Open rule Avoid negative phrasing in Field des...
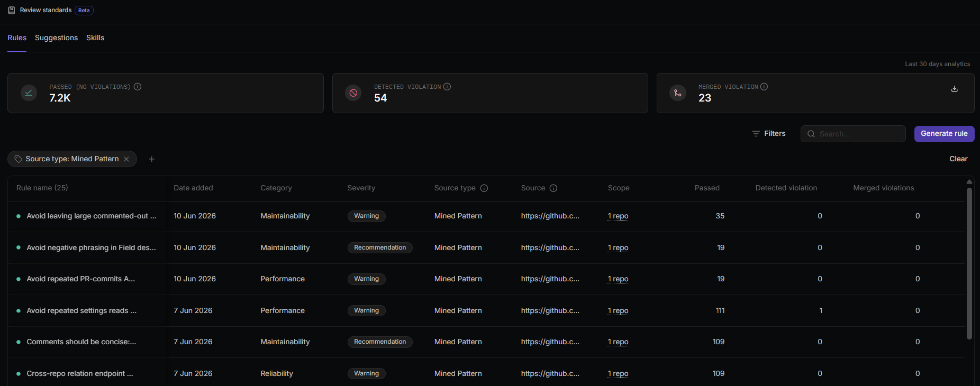 91,247
